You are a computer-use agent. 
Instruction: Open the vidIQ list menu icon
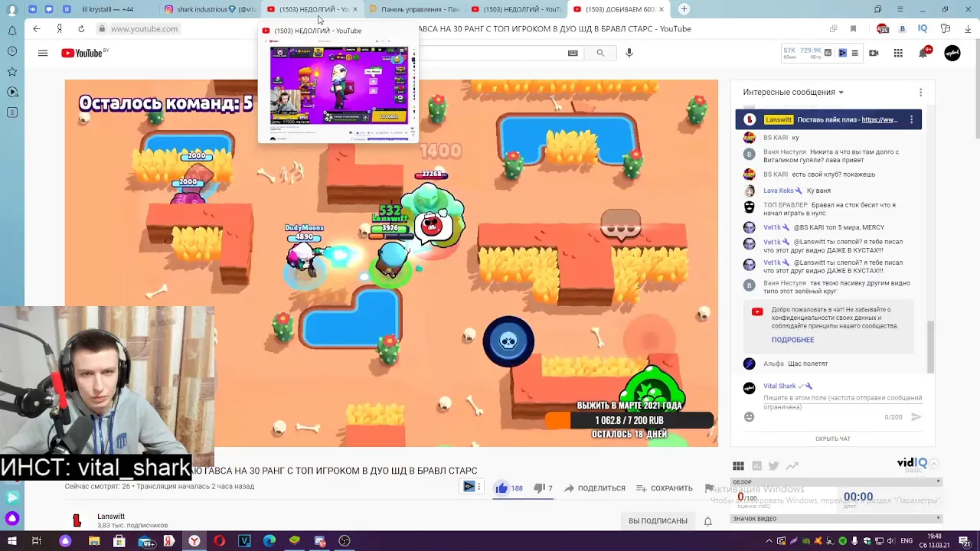[x=854, y=53]
